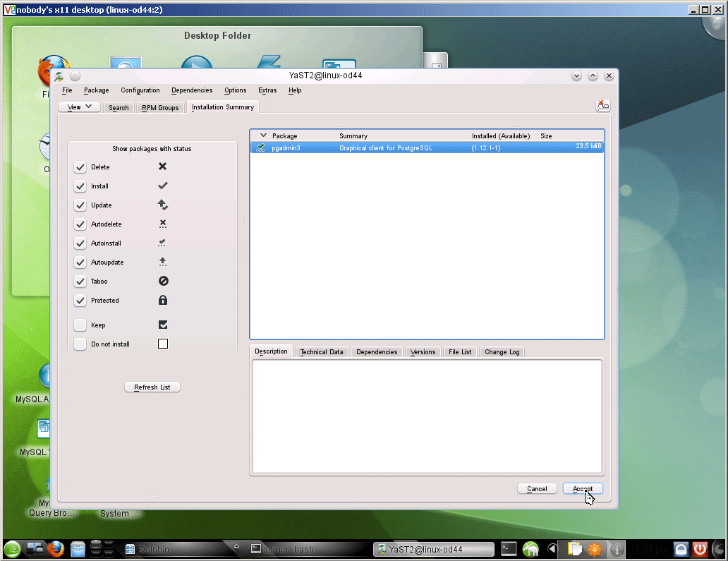Viewport: 728px width, 561px height.
Task: Click the Taboo forbidden-circle icon
Action: 164,281
